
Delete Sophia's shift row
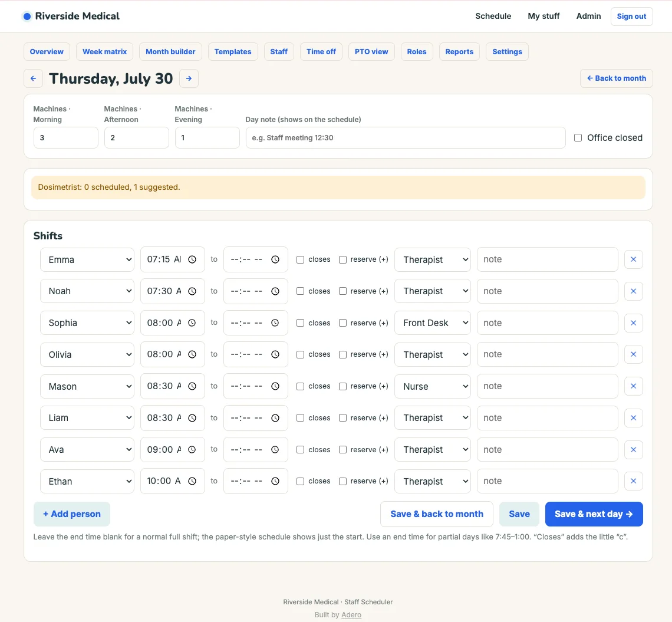(x=634, y=322)
